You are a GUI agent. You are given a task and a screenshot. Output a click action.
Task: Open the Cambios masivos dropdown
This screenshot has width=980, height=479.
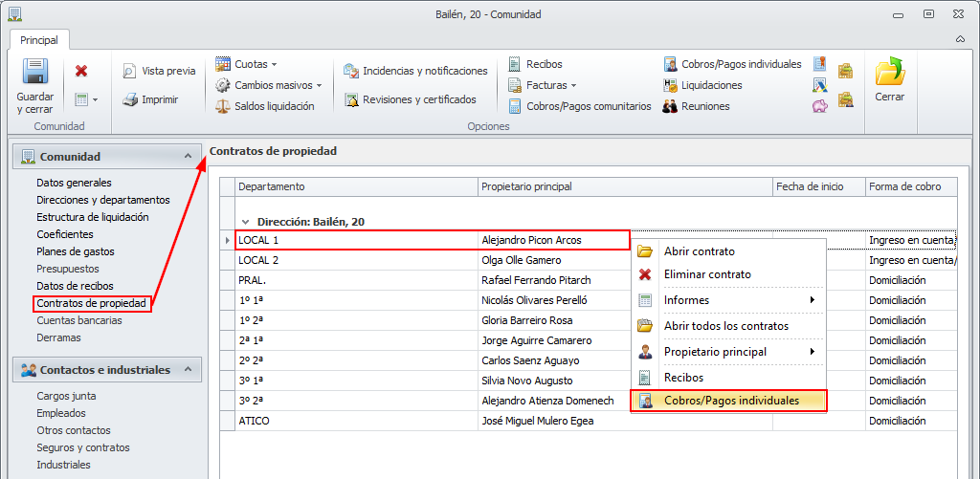(x=319, y=85)
